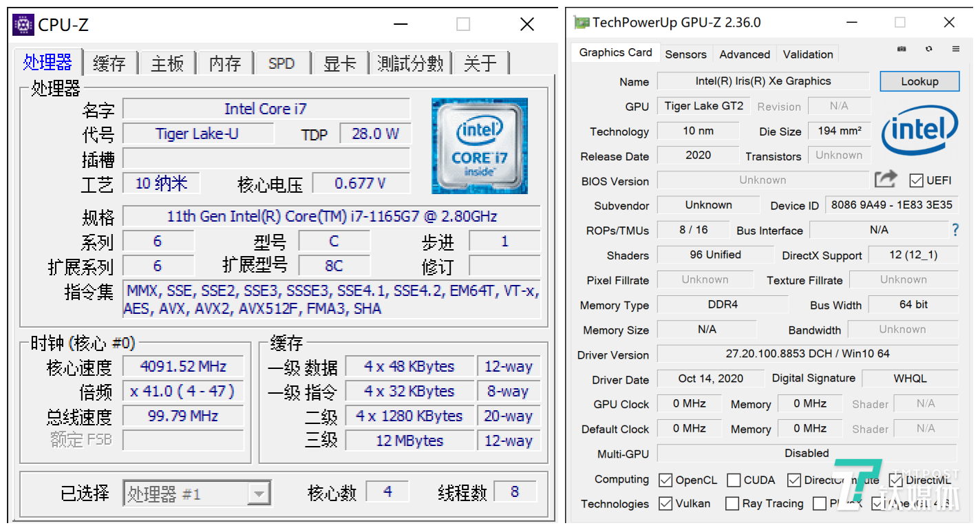
Task: Close the CPU-Z window
Action: point(527,25)
